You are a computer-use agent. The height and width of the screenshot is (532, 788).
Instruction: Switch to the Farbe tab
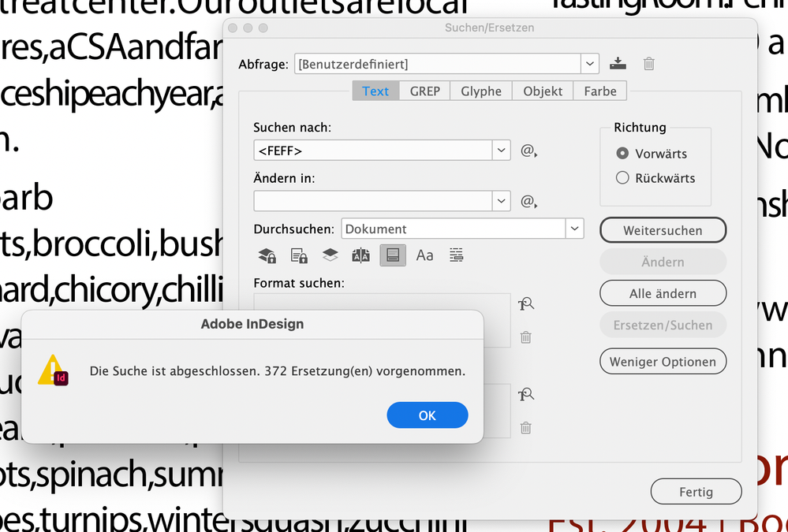pos(600,91)
